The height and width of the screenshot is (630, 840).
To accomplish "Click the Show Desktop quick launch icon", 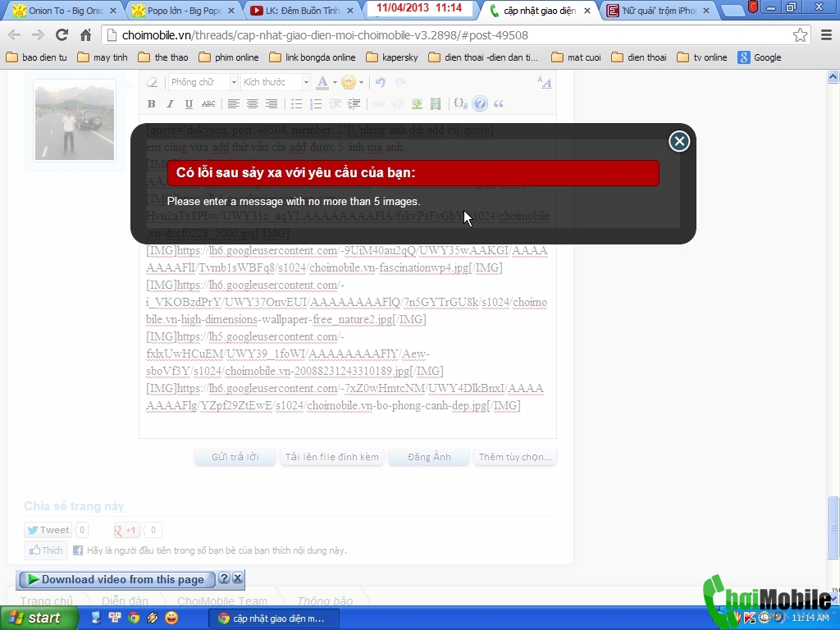I will pyautogui.click(x=96, y=618).
